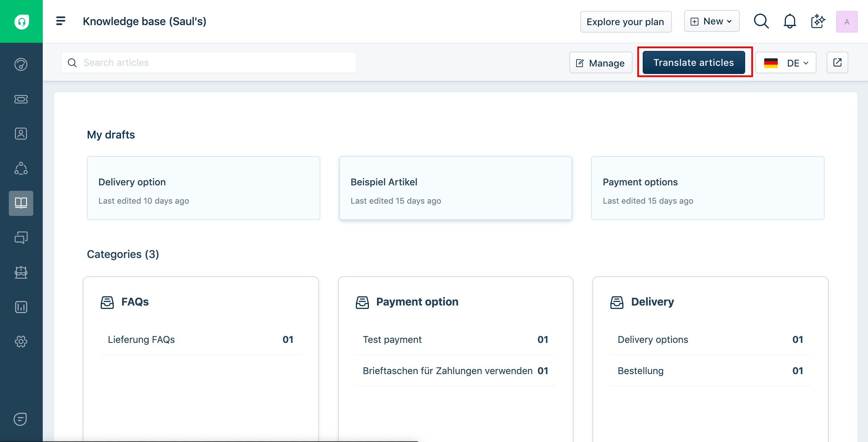
Task: Open the Social connections sidebar icon
Action: (21, 168)
